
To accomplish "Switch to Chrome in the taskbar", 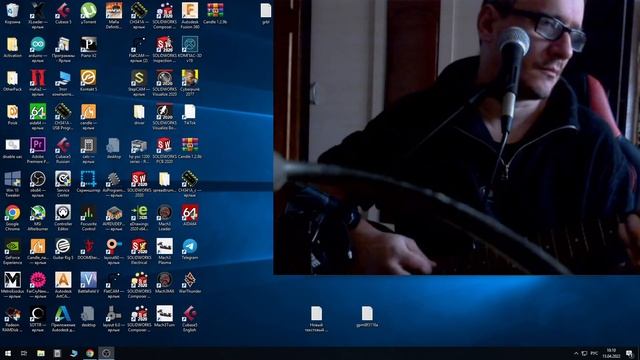I will 90,353.
